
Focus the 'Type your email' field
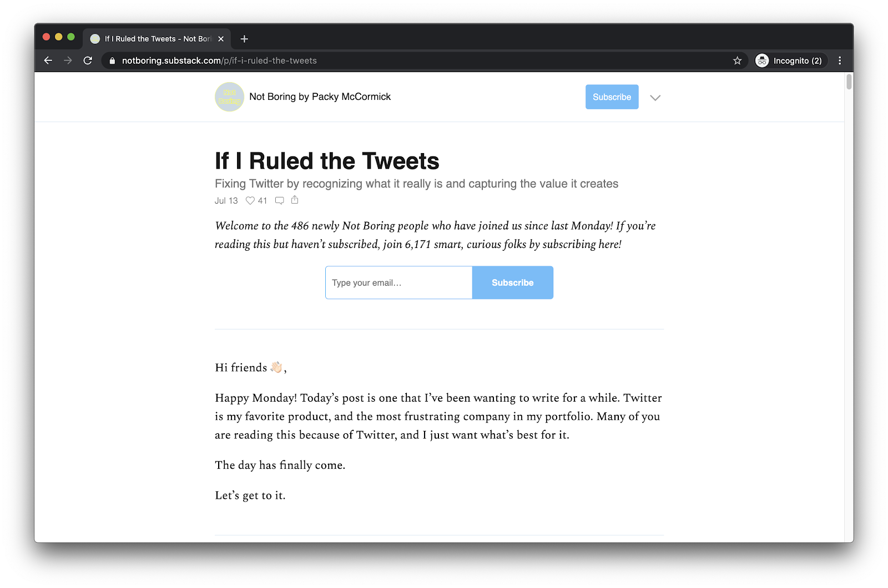tap(398, 283)
